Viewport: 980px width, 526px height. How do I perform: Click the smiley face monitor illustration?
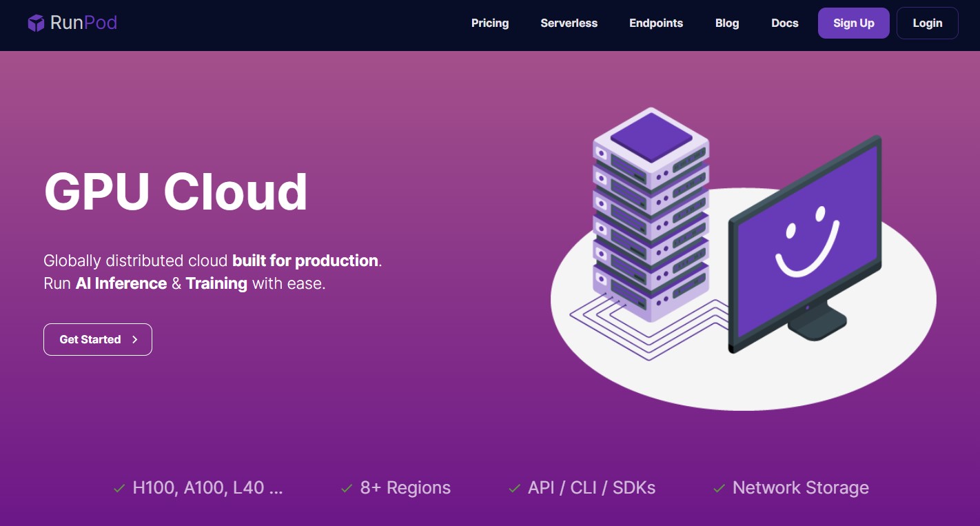pos(805,245)
